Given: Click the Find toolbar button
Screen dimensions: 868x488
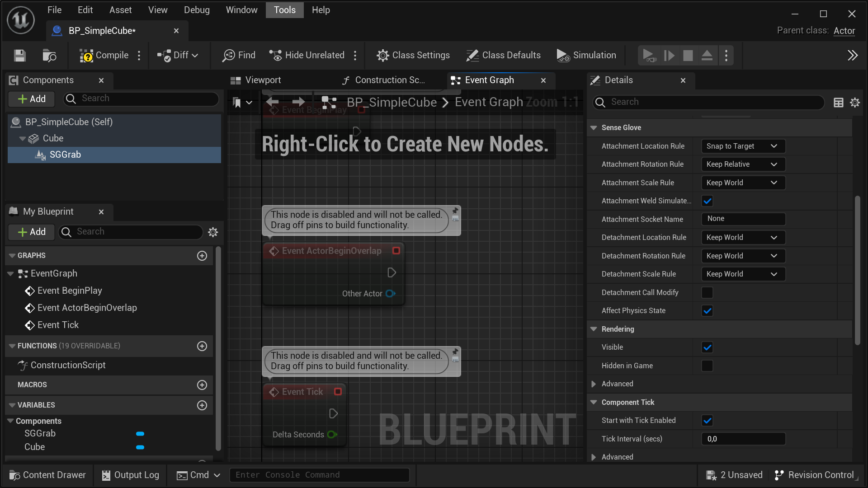Looking at the screenshot, I should [239, 55].
